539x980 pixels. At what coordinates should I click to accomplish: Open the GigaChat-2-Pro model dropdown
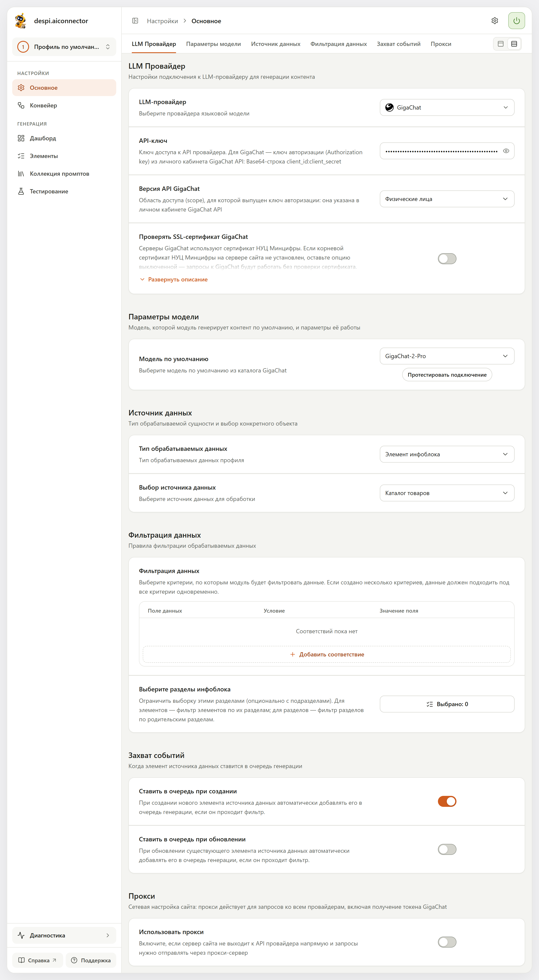tap(447, 356)
